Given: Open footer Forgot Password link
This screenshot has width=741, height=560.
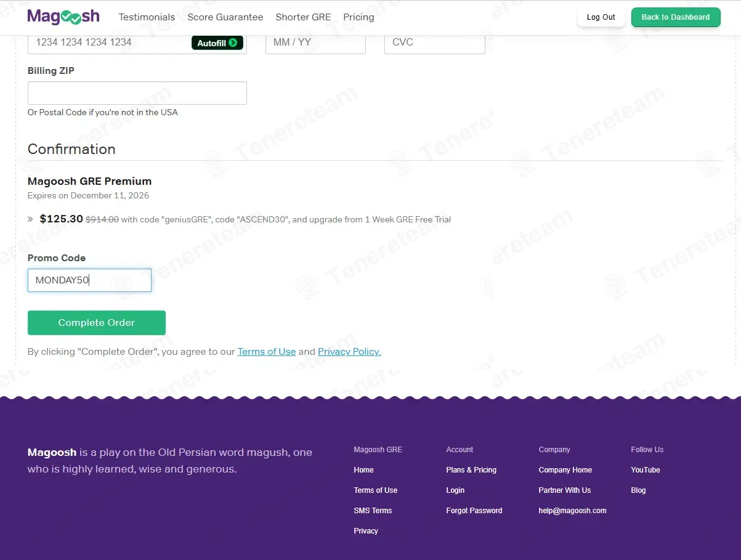Looking at the screenshot, I should tap(474, 511).
